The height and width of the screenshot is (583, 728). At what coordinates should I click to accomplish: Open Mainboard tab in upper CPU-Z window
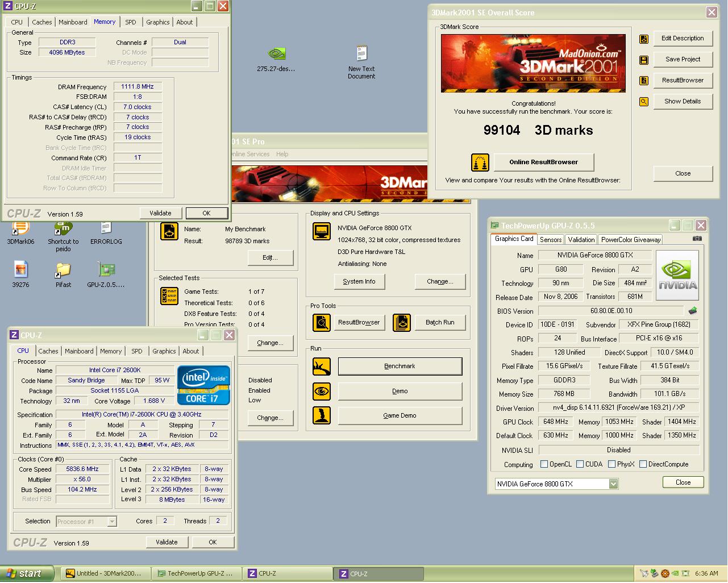point(73,22)
